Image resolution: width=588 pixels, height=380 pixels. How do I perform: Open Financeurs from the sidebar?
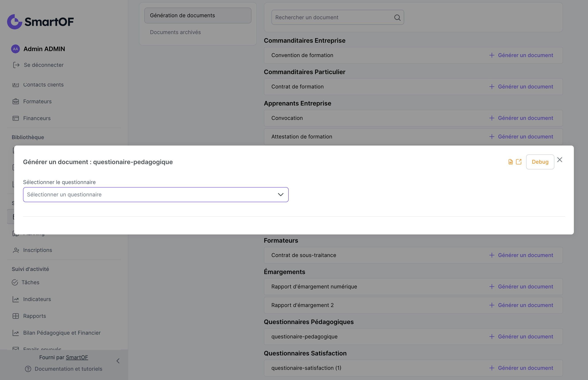37,118
